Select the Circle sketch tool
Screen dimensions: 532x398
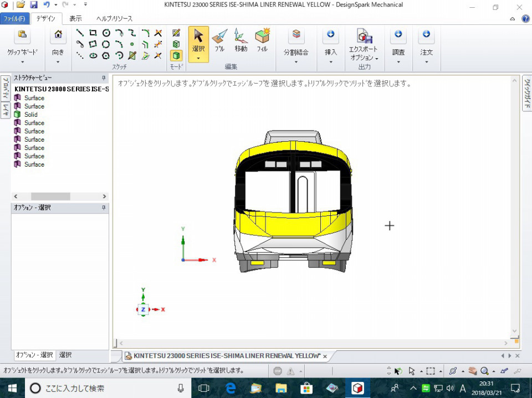[x=106, y=33]
